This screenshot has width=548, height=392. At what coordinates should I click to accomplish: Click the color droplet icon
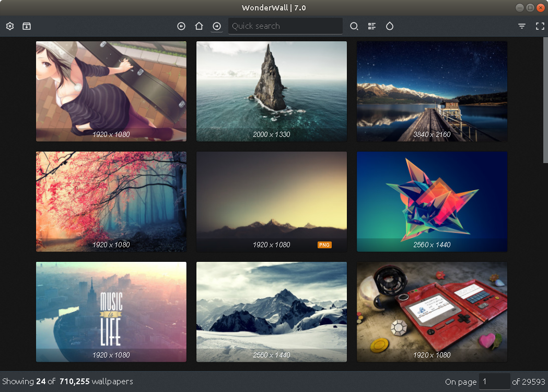pyautogui.click(x=390, y=26)
